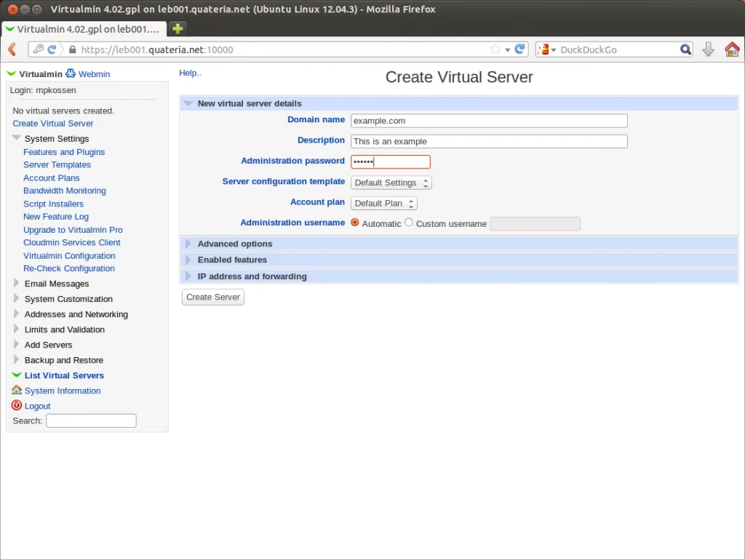Click the Virtualmin green logo icon in the sidebar
This screenshot has width=745, height=560.
11,73
